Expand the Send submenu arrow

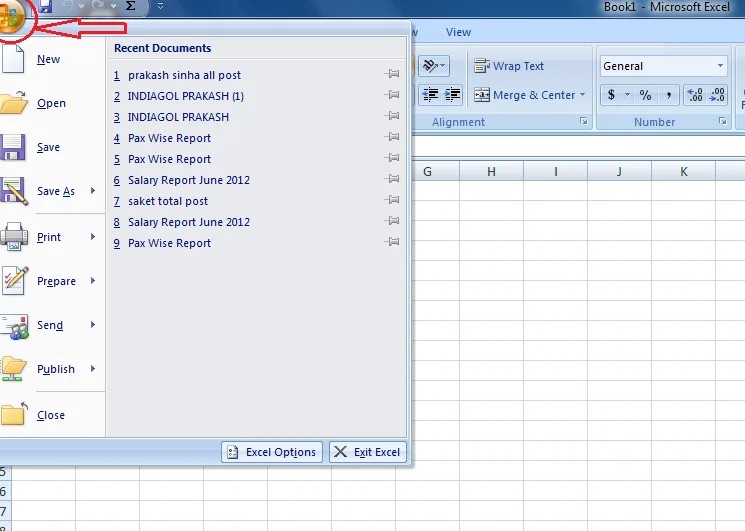(x=93, y=325)
